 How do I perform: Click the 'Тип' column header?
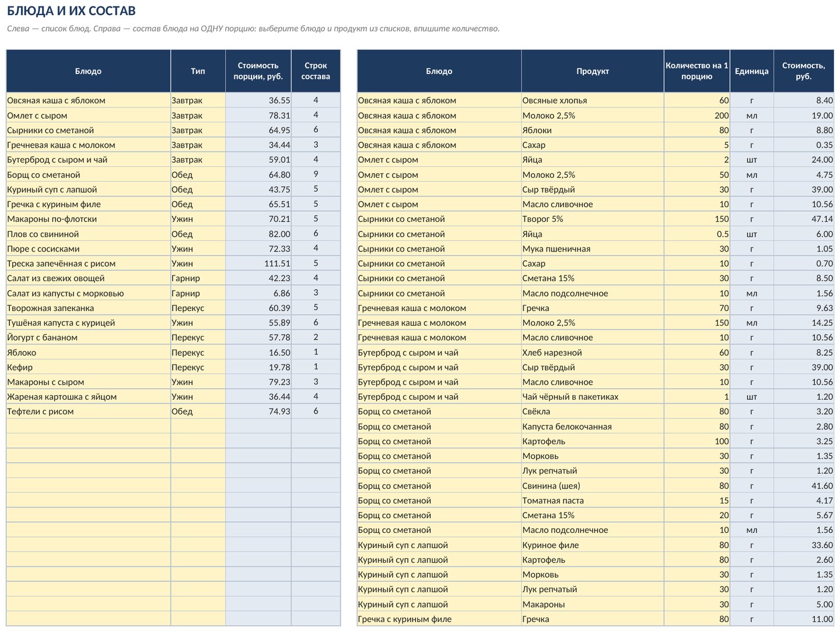coord(198,71)
